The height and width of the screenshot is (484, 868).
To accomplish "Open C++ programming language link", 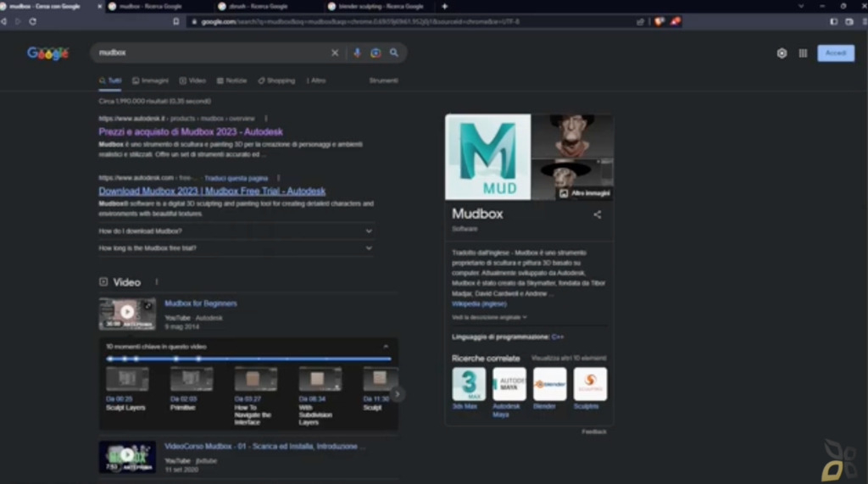I will point(558,337).
